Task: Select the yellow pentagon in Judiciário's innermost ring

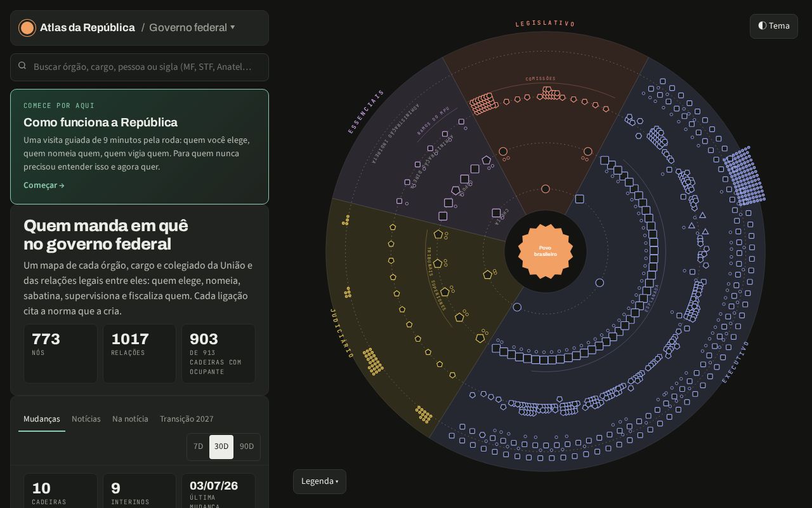Action: pyautogui.click(x=487, y=275)
